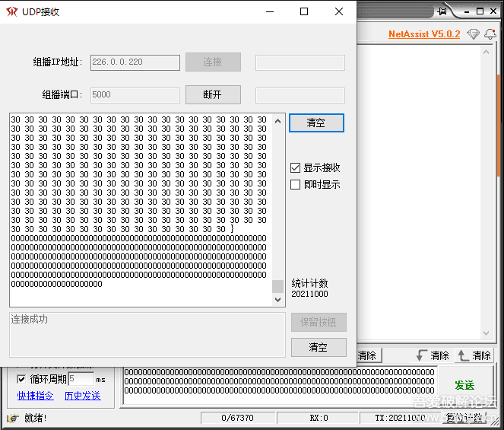
Task: Click the NetAssist receive area scroll-up arrow
Action: 486,52
